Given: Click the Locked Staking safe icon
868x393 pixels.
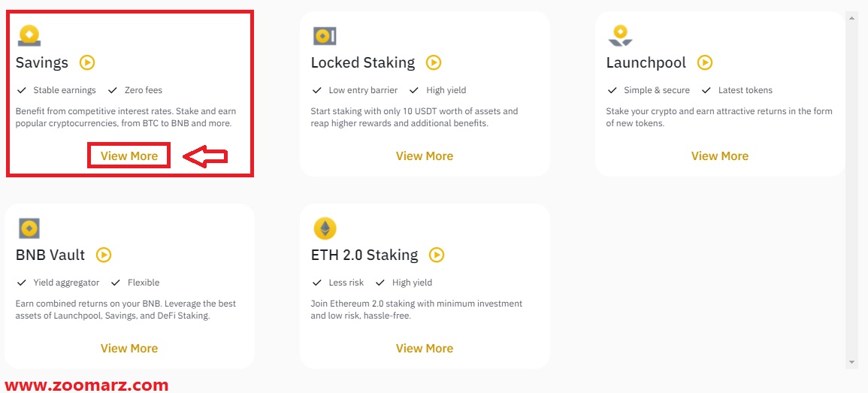Looking at the screenshot, I should point(325,36).
